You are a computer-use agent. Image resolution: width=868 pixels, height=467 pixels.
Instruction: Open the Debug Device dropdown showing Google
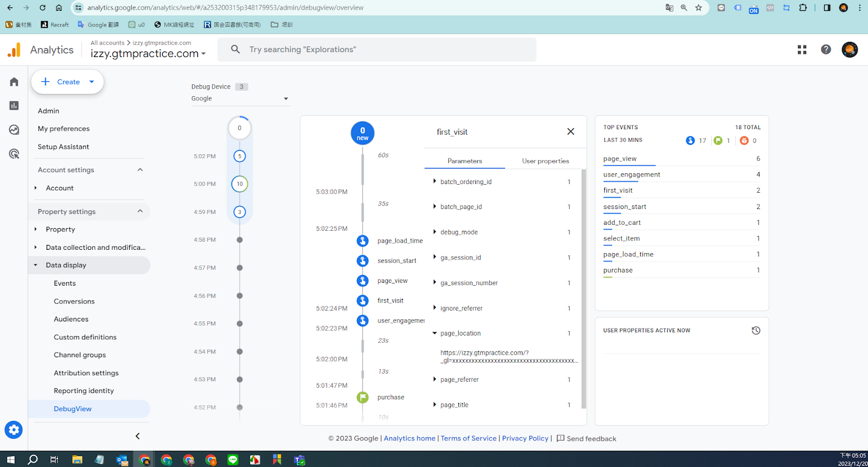pos(240,99)
